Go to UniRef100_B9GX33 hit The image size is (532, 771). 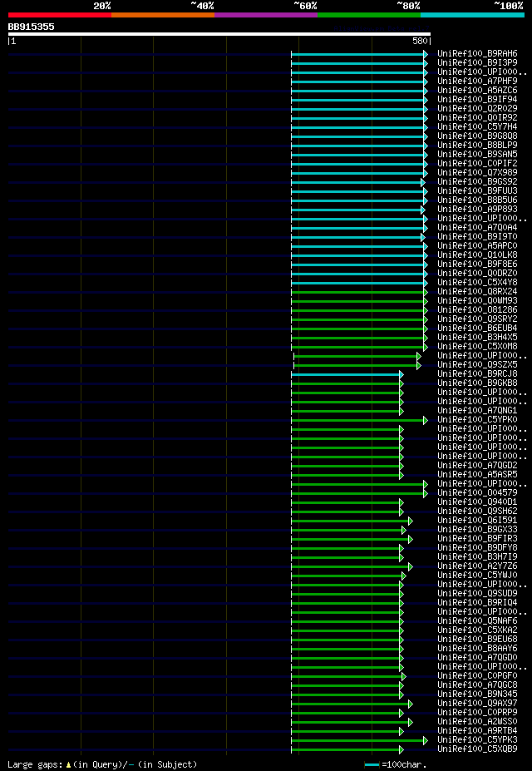pyautogui.click(x=477, y=530)
